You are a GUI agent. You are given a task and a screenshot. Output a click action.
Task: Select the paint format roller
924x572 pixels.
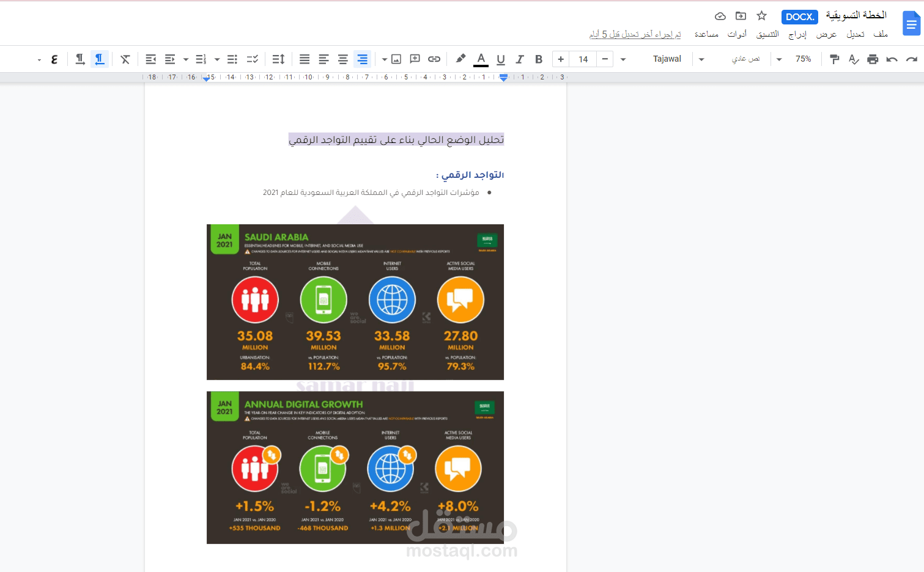coord(834,59)
